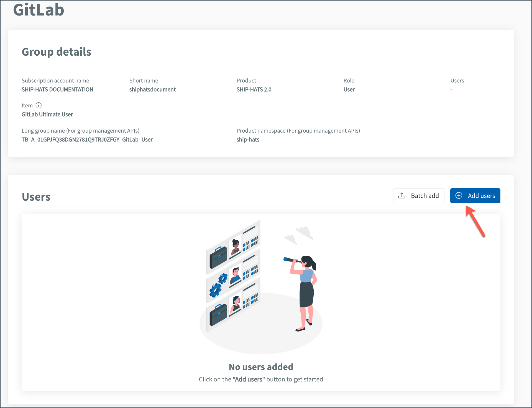Click the Group details heading
The height and width of the screenshot is (408, 532).
pyautogui.click(x=56, y=52)
